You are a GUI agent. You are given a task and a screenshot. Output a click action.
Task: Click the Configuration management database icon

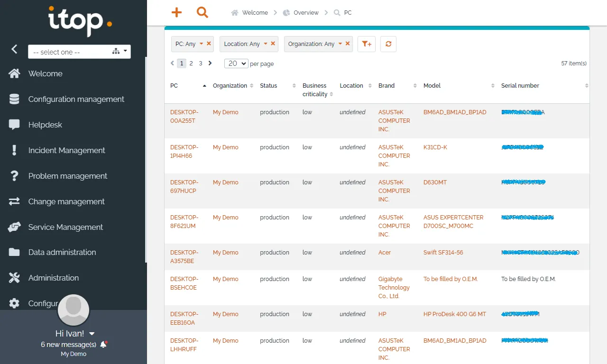[x=14, y=99]
